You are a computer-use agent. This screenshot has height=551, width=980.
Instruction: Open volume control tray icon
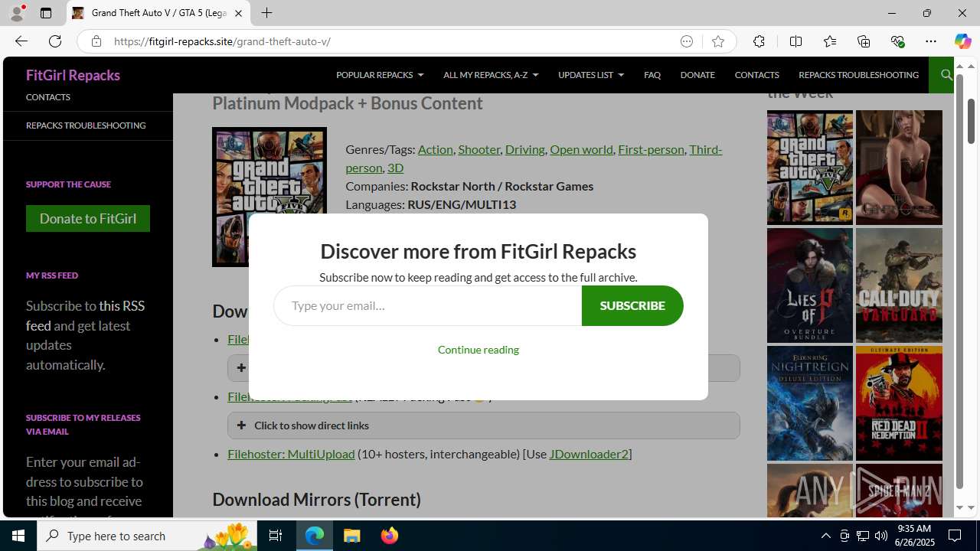pos(880,536)
